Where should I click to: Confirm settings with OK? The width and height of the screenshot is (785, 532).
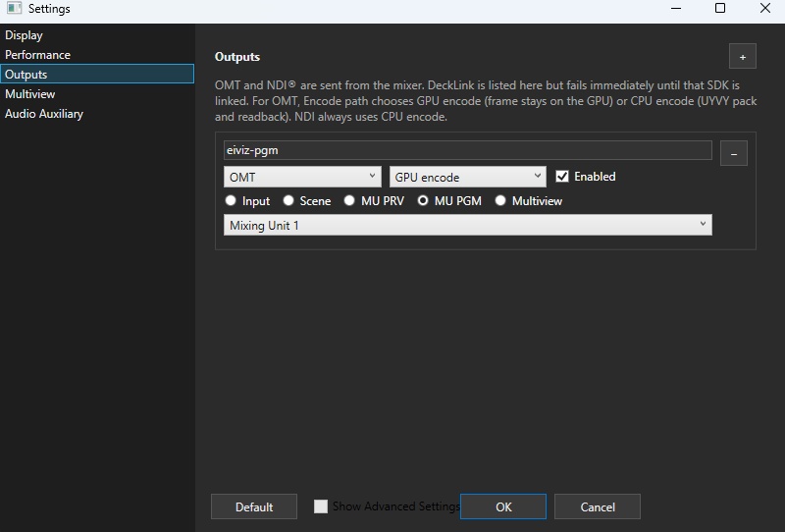pyautogui.click(x=503, y=506)
